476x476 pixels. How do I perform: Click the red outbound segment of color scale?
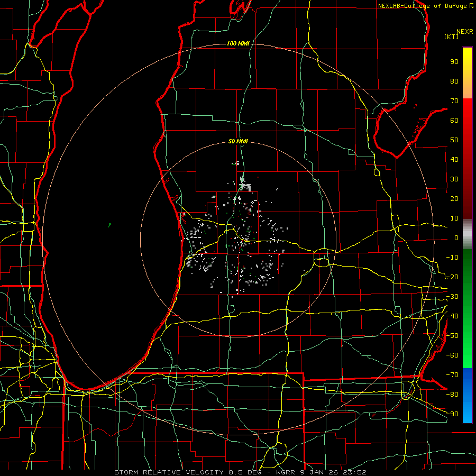(x=467, y=159)
